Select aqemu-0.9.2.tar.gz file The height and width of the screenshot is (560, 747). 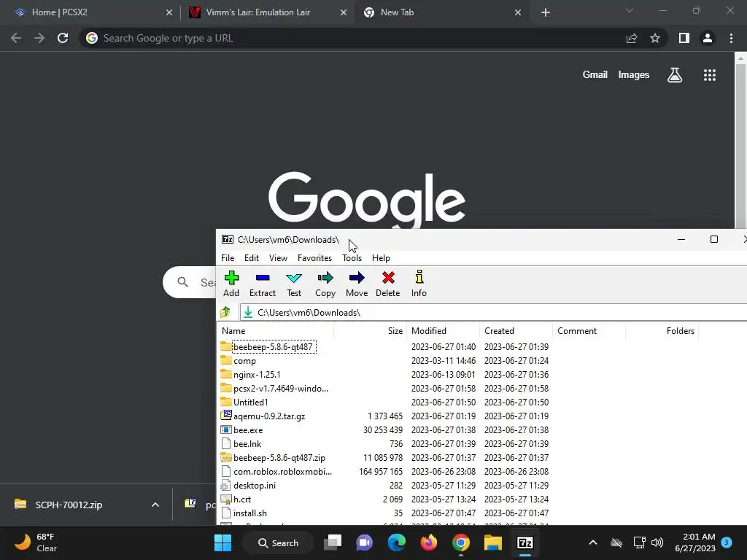pos(269,416)
